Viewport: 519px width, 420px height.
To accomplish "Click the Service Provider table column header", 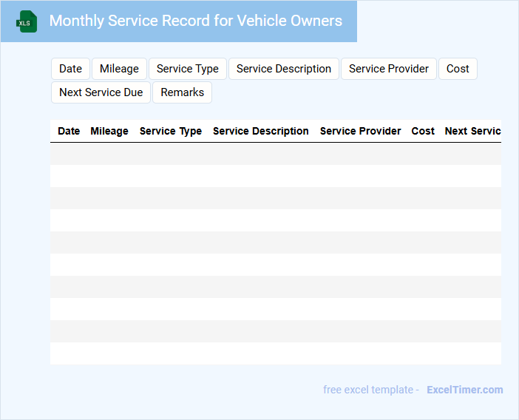I will 360,131.
